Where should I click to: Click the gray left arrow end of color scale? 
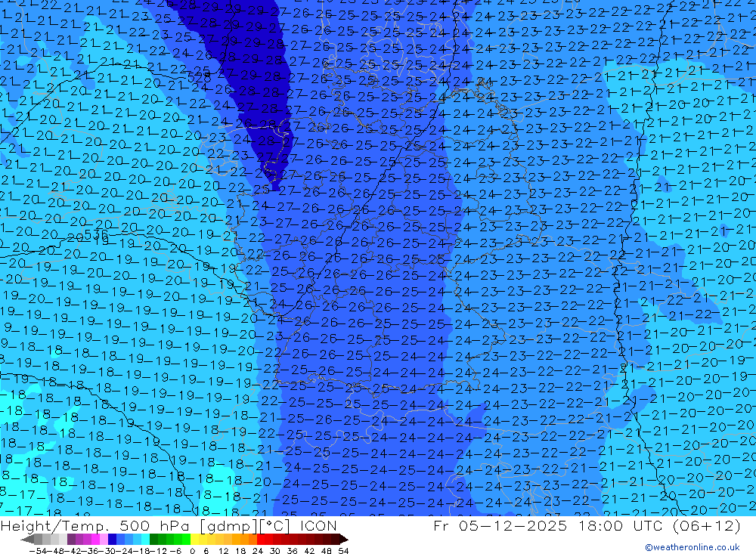(x=27, y=540)
